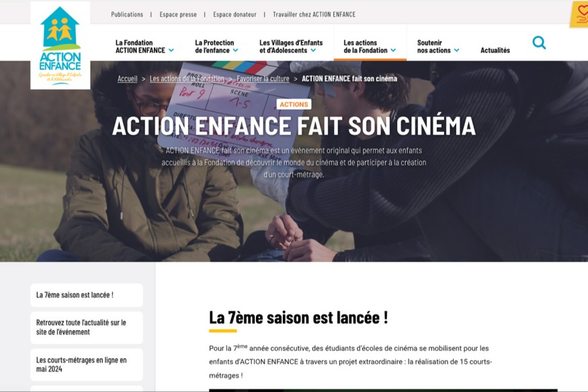Image resolution: width=588 pixels, height=392 pixels.
Task: Click the Favoriser la culture breadcrumb
Action: point(263,79)
